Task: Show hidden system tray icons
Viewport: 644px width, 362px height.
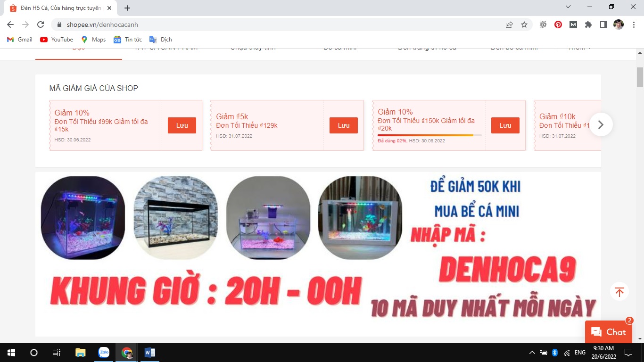Action: coord(532,353)
